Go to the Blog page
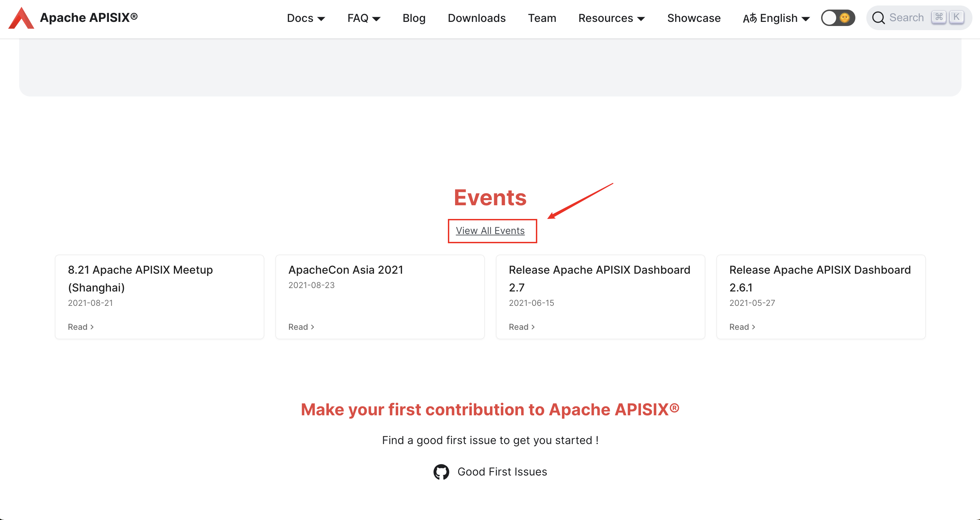 (414, 18)
